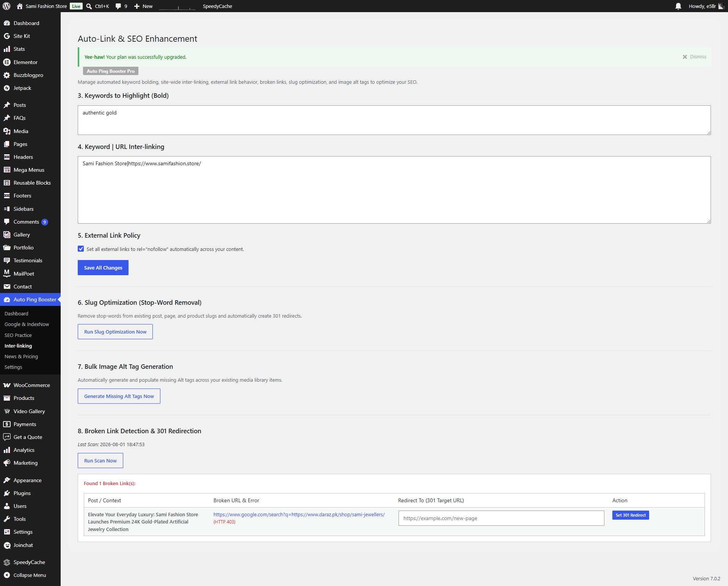Open the Marketing menu item
This screenshot has width=728, height=586.
(x=25, y=463)
